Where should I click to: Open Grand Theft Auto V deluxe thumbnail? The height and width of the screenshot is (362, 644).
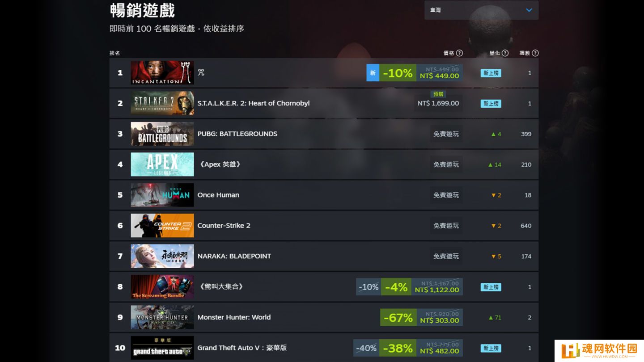coord(162,348)
